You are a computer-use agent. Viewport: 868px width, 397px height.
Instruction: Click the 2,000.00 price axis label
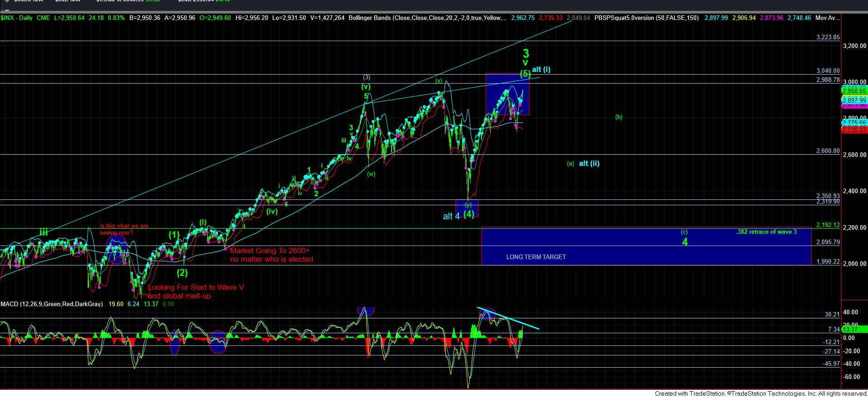click(x=854, y=264)
